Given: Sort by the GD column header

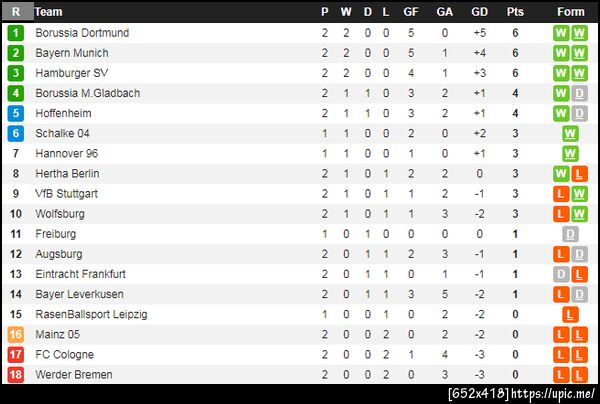Looking at the screenshot, I should point(479,12).
